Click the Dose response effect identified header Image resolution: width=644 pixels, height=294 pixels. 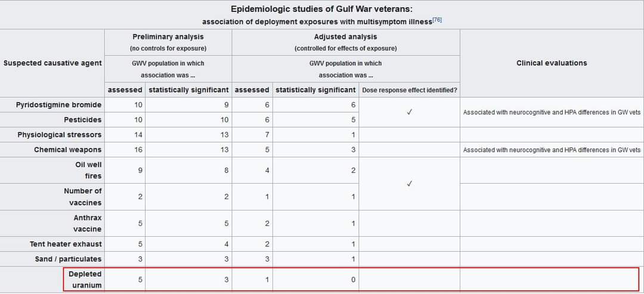(410, 90)
